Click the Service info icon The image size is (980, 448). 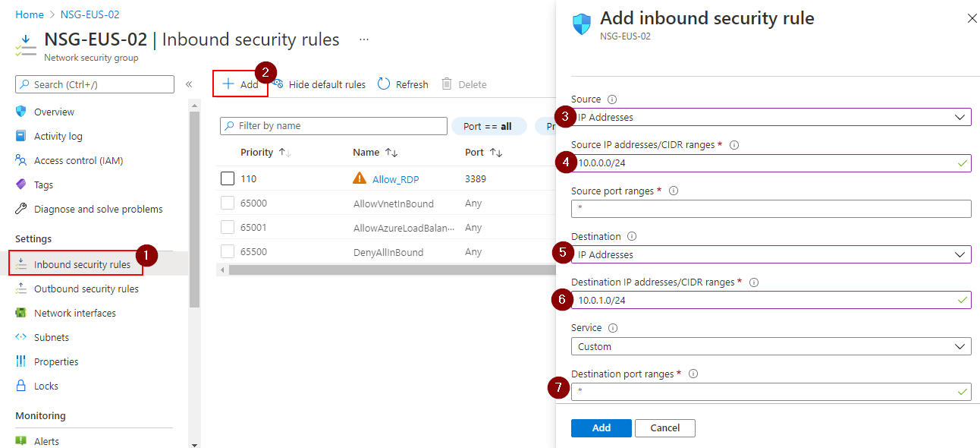click(x=613, y=328)
